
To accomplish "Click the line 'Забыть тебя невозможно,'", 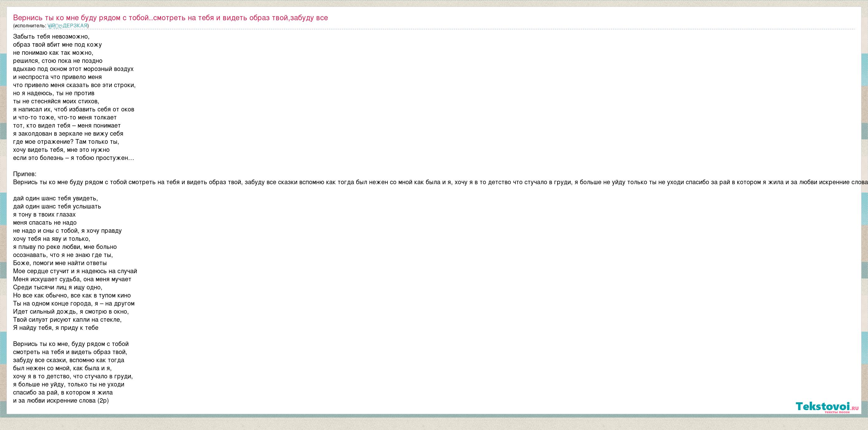I will pyautogui.click(x=51, y=36).
